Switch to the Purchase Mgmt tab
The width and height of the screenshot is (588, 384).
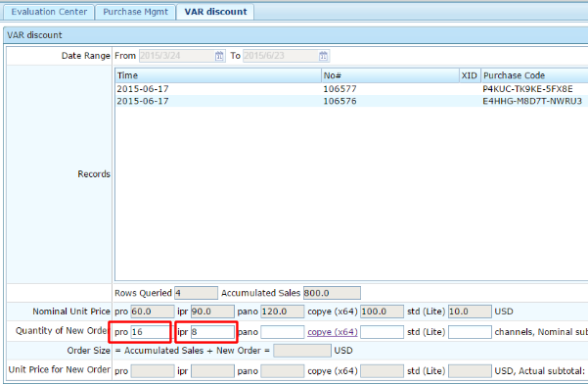(135, 12)
